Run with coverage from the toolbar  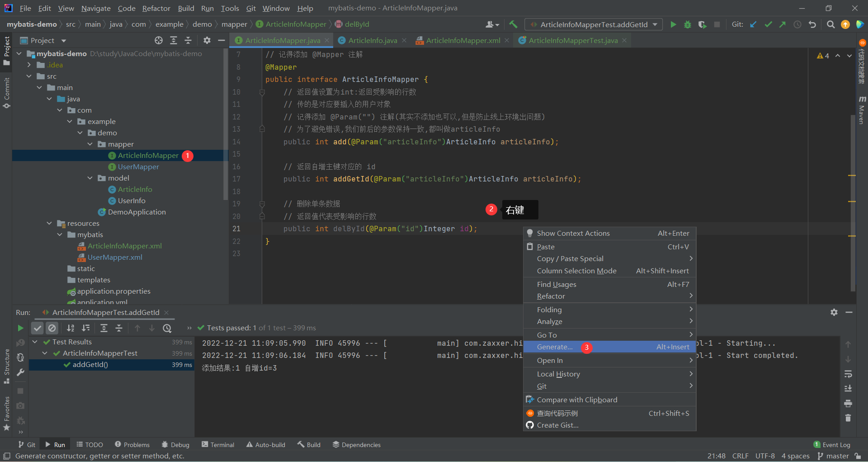click(x=702, y=24)
